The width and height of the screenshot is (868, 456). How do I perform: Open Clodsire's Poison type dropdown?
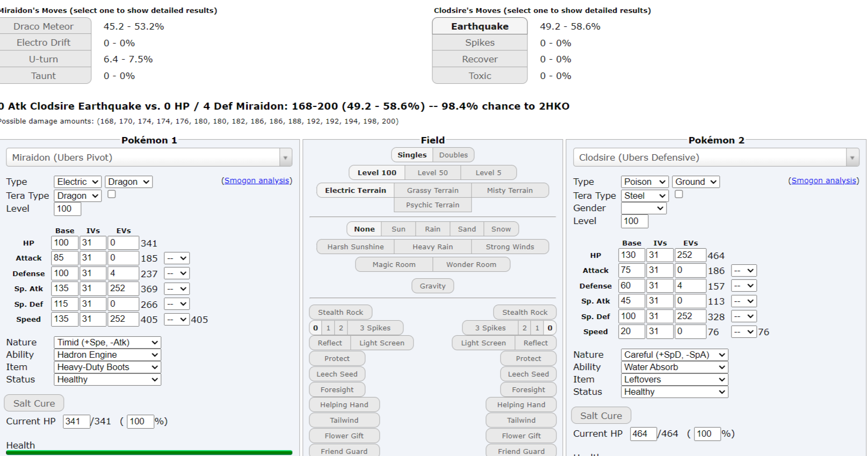click(x=645, y=182)
